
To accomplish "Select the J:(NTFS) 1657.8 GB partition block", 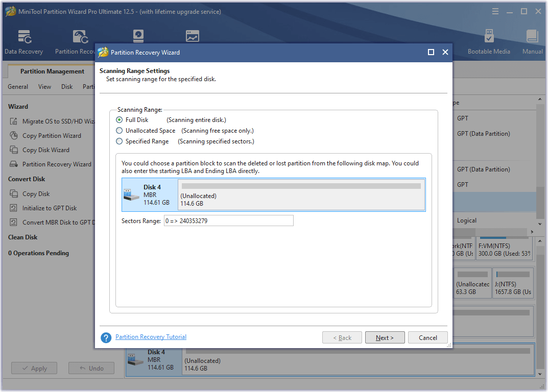I will click(x=513, y=283).
